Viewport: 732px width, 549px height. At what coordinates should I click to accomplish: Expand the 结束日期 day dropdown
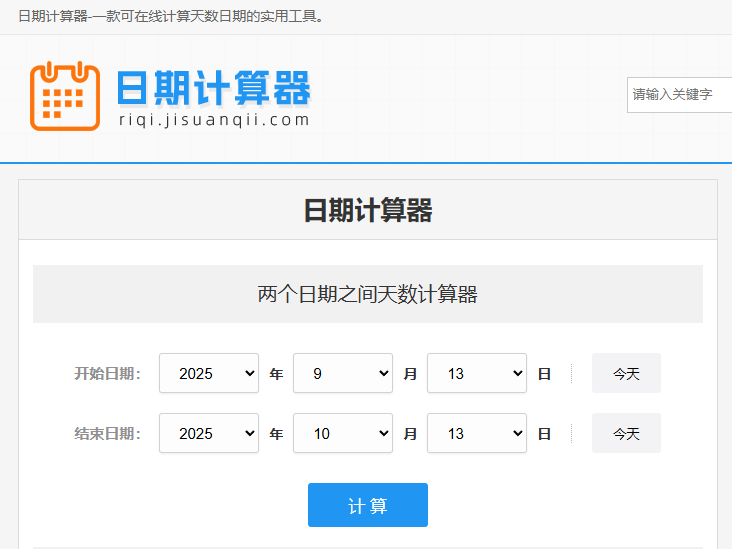click(x=476, y=433)
